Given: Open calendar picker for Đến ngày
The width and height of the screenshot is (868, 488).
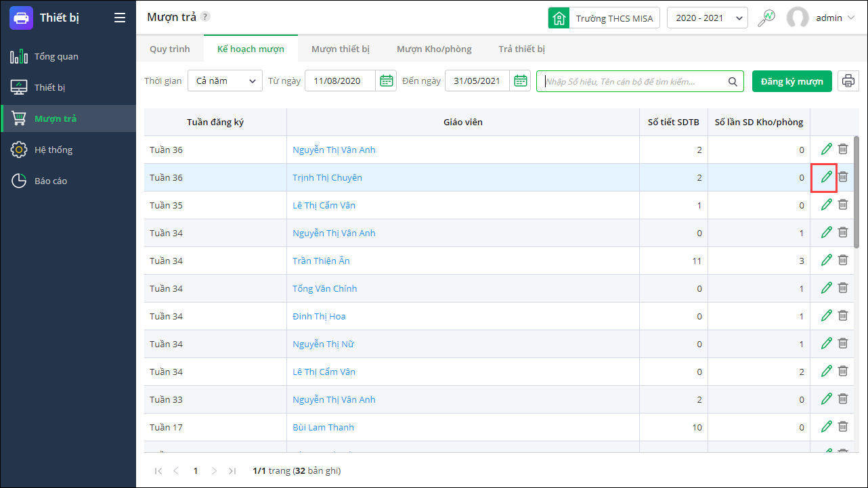Looking at the screenshot, I should (521, 81).
